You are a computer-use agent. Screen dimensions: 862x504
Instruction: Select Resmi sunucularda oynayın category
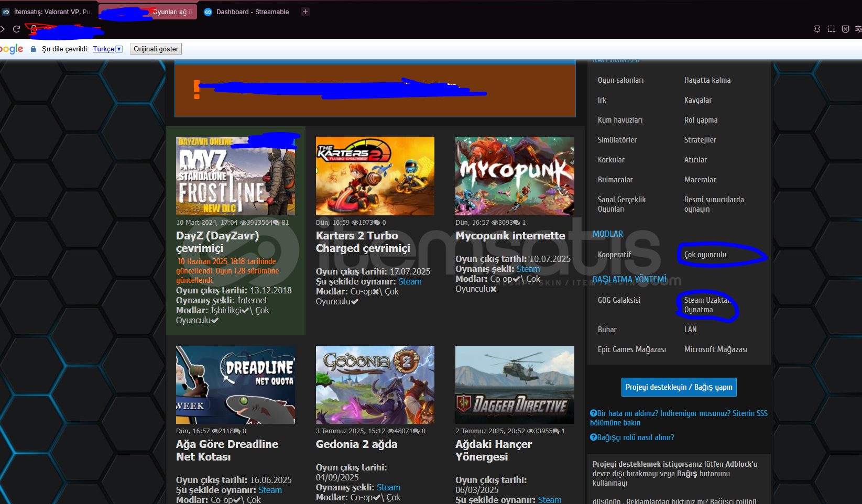[x=714, y=204]
